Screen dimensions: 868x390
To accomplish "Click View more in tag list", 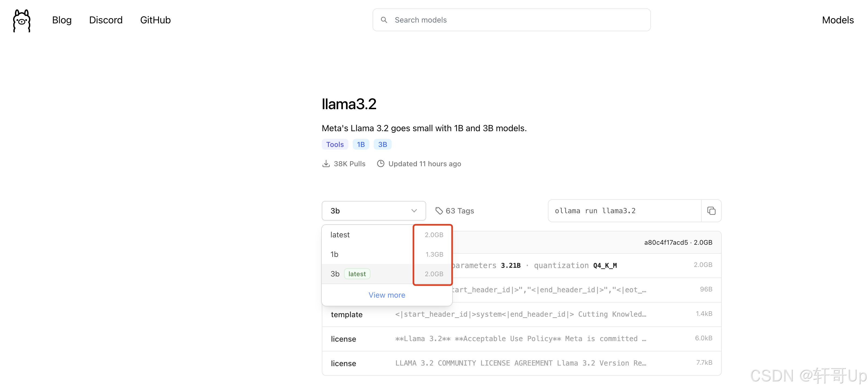I will 386,295.
